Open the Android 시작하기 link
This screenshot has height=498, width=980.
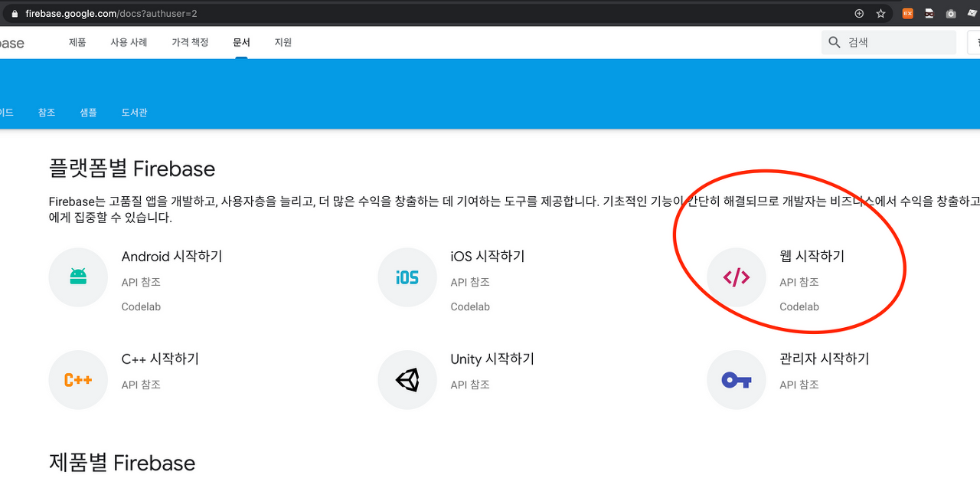(x=171, y=257)
